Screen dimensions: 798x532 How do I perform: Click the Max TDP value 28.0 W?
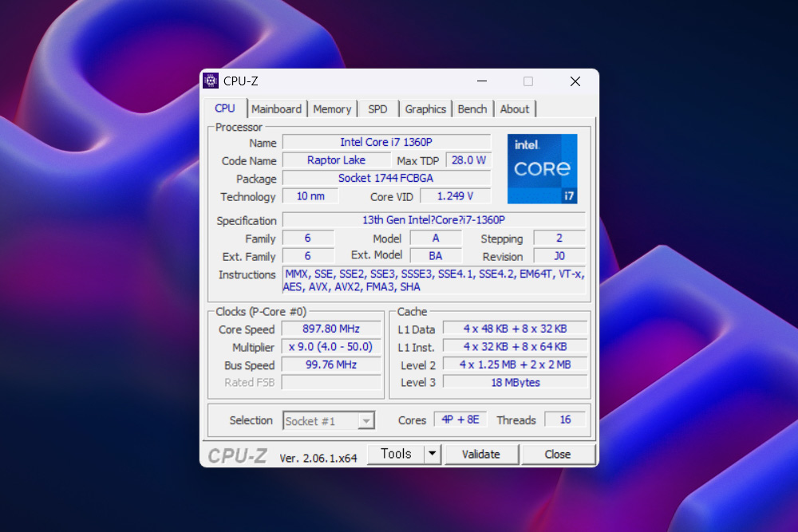tap(468, 160)
